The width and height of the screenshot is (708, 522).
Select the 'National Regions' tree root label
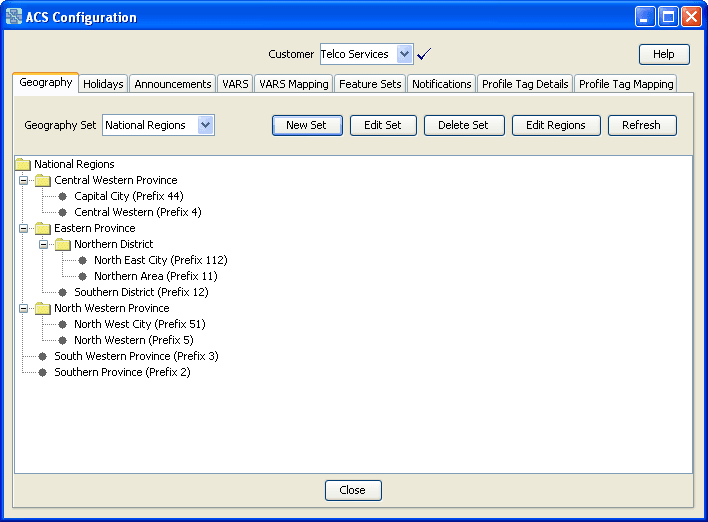pyautogui.click(x=74, y=164)
